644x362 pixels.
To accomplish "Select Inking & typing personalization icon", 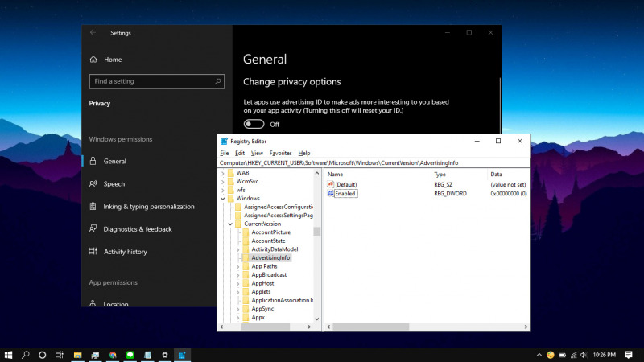I will (x=93, y=207).
